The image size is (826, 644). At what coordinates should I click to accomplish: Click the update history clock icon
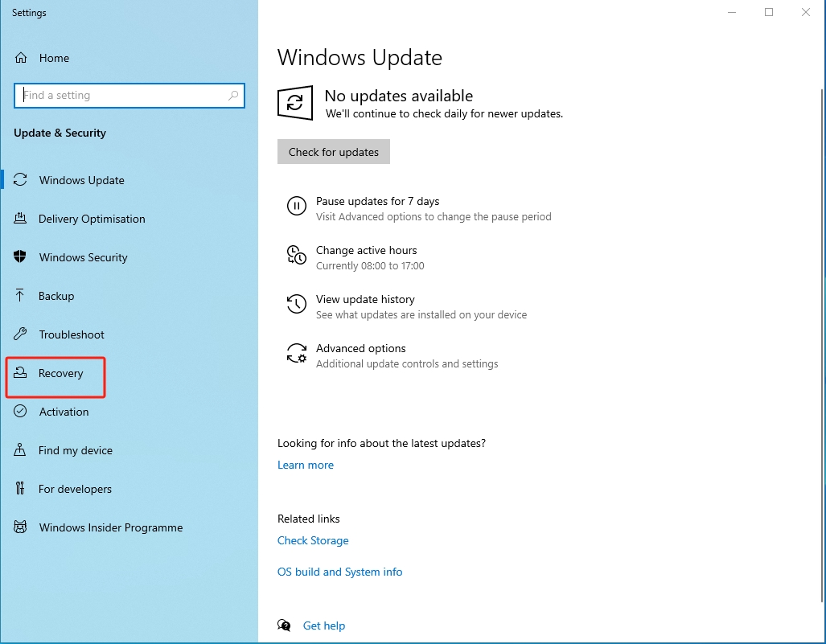point(297,304)
